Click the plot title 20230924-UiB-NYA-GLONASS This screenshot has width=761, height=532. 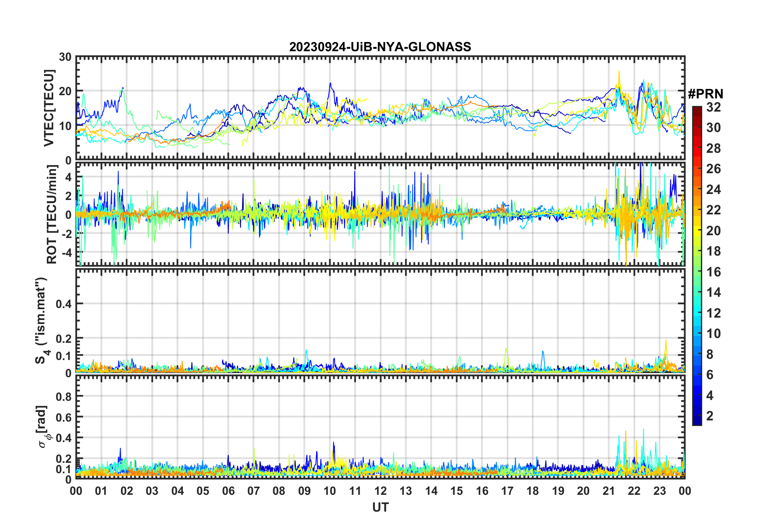click(380, 47)
